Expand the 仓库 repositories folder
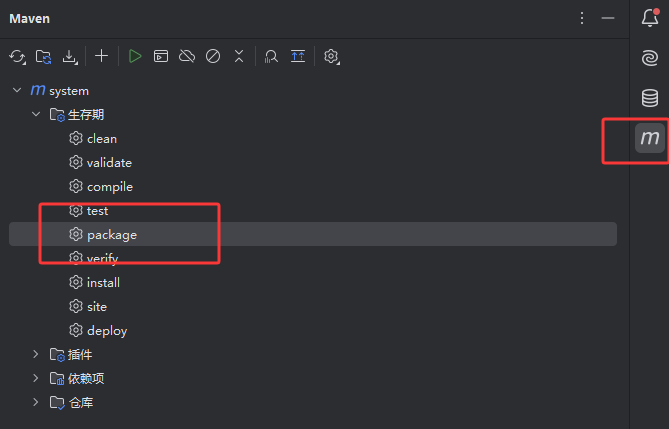 [36, 402]
